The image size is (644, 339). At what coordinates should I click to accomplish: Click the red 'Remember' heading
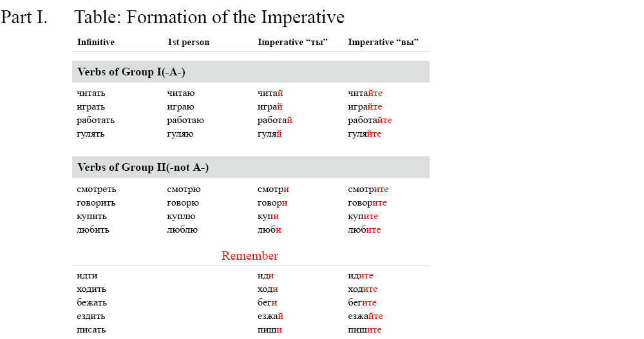pos(250,256)
